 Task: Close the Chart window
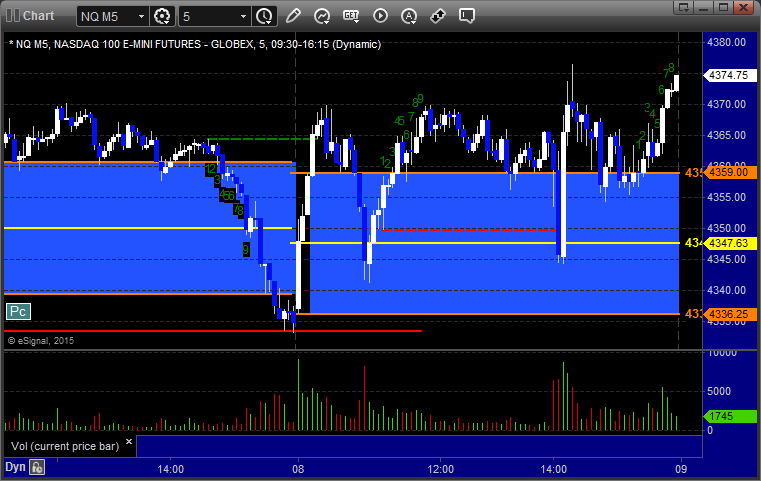[743, 7]
